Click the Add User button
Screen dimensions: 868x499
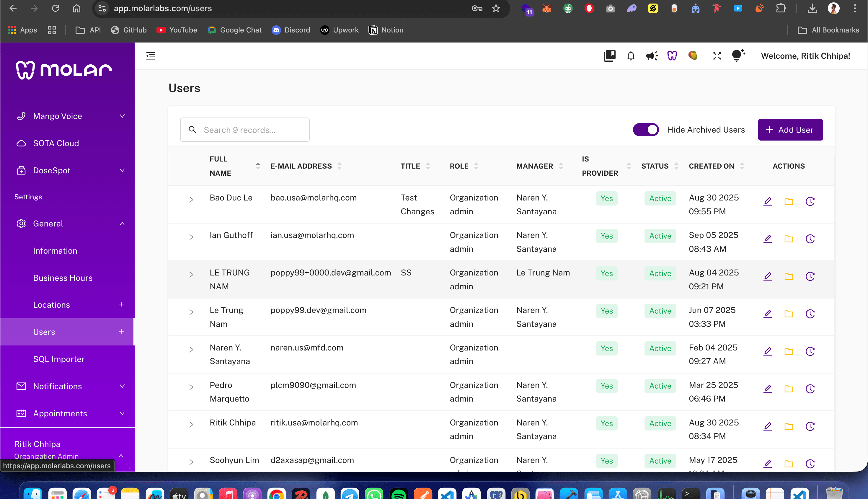pos(790,130)
